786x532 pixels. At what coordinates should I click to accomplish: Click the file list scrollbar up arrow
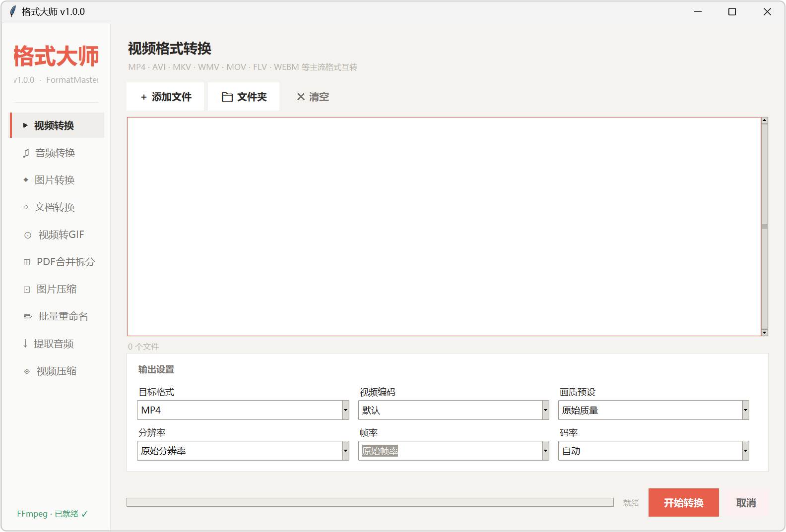765,120
